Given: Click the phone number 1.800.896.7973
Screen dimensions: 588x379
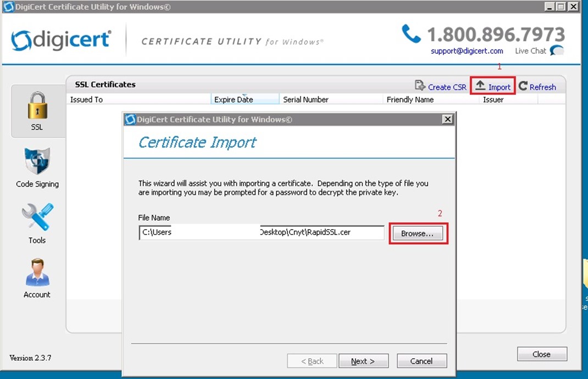Looking at the screenshot, I should 496,35.
